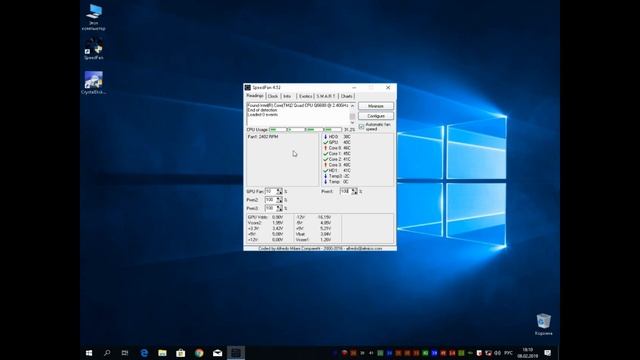Switch to the Clock tab
Image resolution: width=640 pixels, height=360 pixels.
coord(273,96)
